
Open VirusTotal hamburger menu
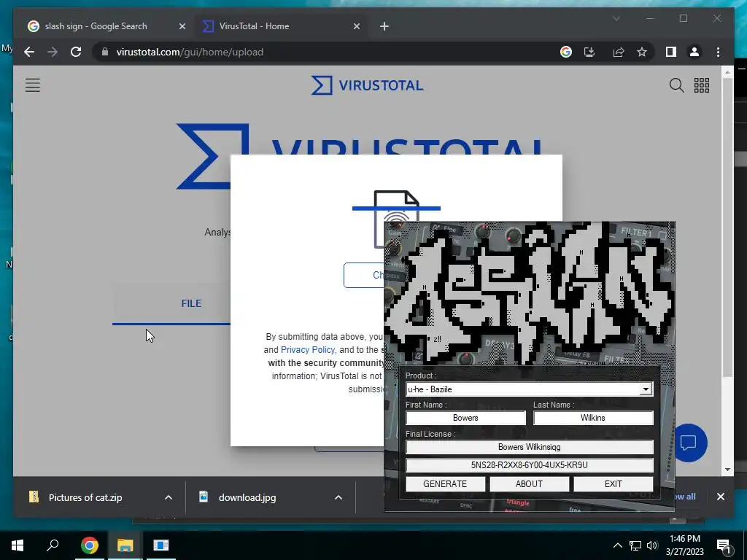pos(32,85)
